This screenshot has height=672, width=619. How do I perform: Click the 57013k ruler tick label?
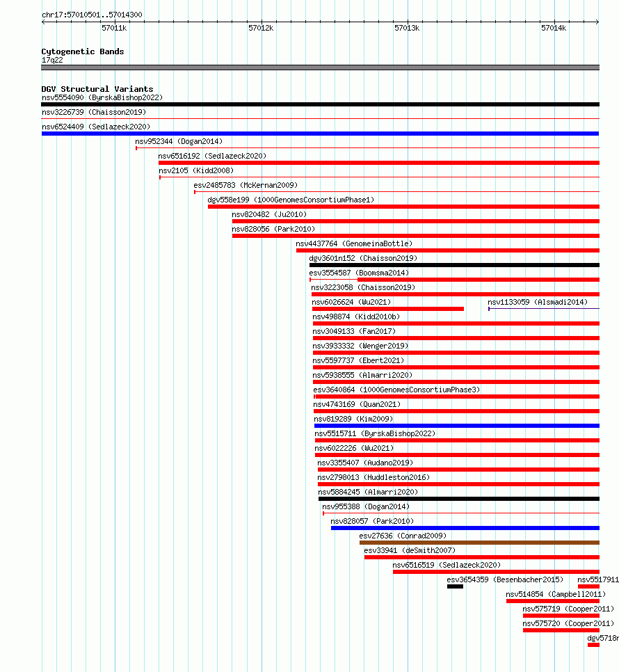[x=407, y=28]
